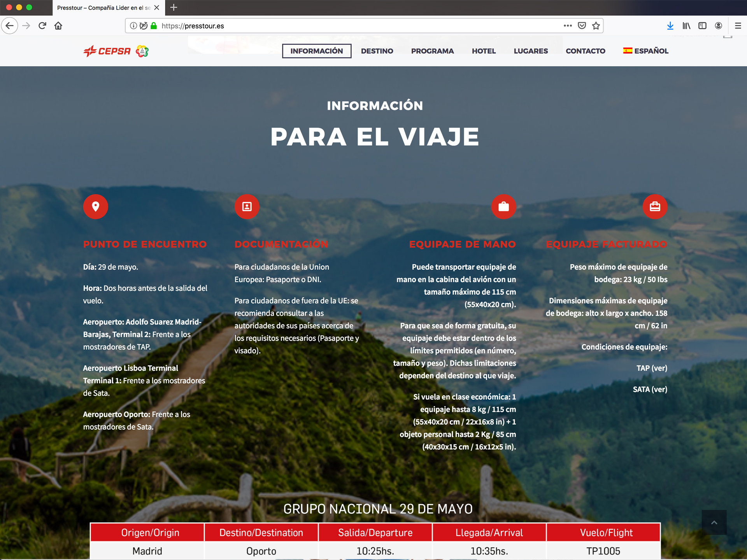The image size is (747, 560).
Task: Open the Firefox hamburger menu
Action: [x=738, y=26]
